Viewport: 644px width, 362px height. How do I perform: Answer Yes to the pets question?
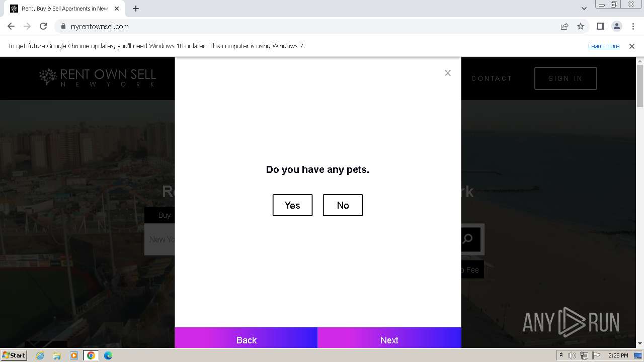292,205
